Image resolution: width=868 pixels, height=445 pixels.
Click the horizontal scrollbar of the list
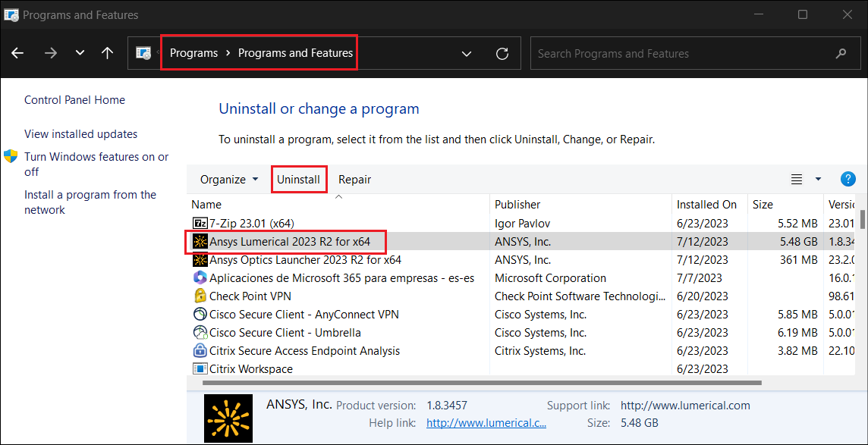pos(482,383)
